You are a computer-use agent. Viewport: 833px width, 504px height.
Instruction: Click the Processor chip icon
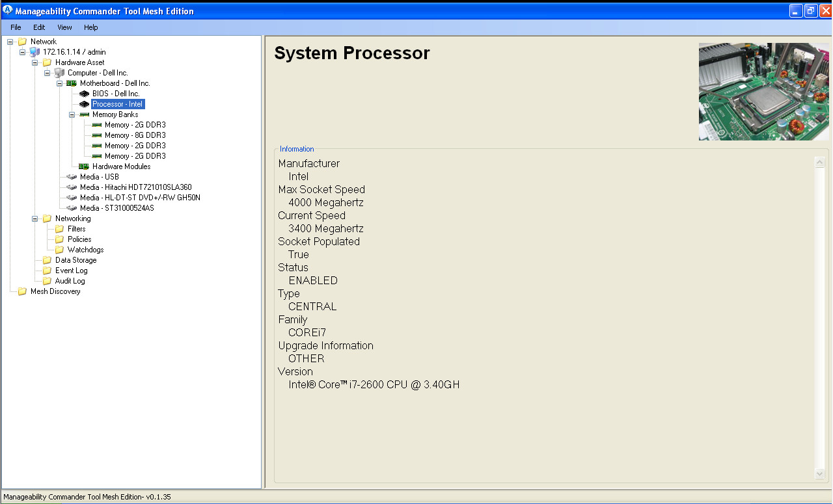point(84,104)
